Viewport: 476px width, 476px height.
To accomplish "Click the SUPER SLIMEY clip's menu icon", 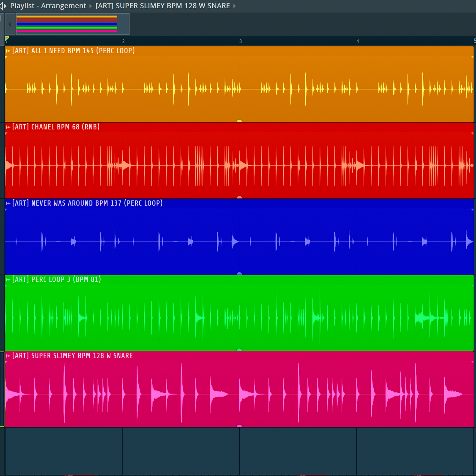I will tap(8, 356).
